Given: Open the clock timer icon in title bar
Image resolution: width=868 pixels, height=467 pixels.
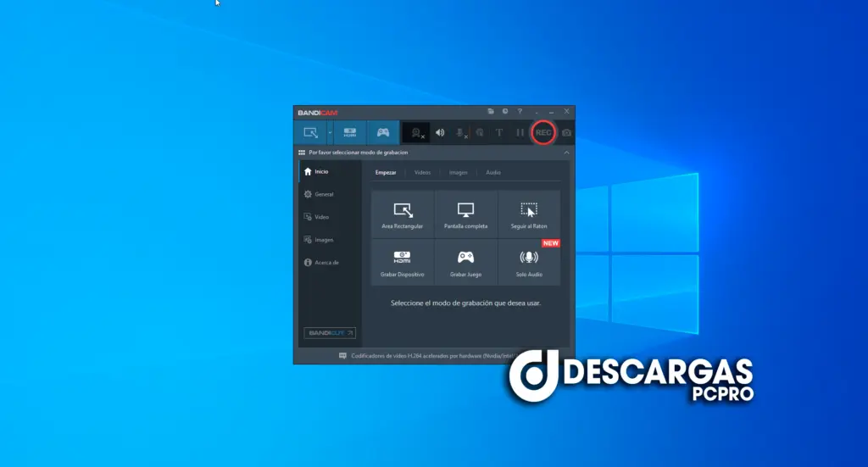Looking at the screenshot, I should (x=505, y=111).
